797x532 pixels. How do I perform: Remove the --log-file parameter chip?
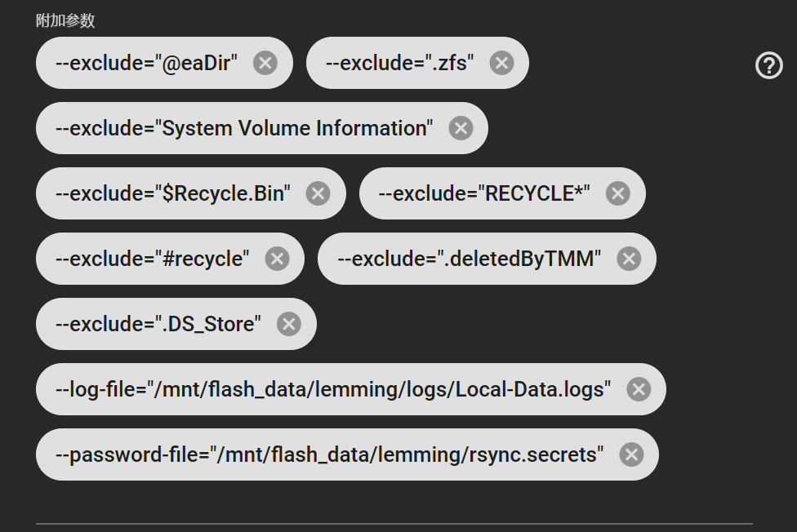[x=639, y=389]
